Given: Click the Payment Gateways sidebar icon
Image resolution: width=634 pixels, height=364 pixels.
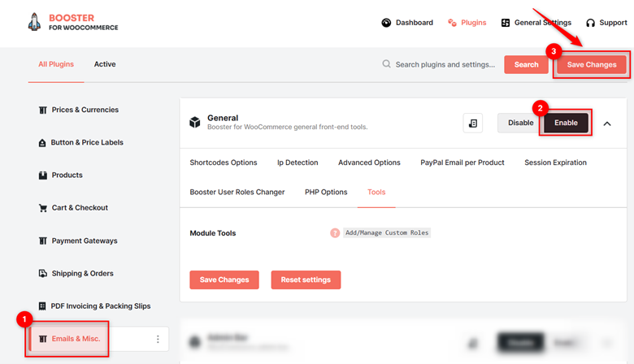Looking at the screenshot, I should [43, 240].
